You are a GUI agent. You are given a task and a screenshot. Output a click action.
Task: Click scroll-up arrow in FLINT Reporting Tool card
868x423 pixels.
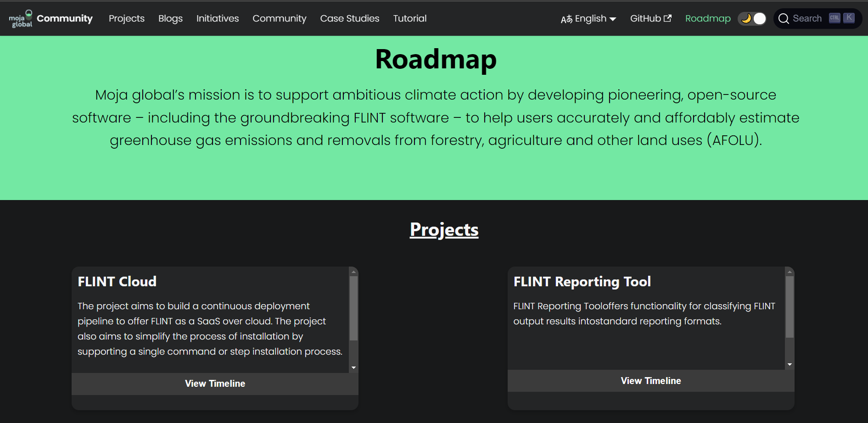tap(790, 272)
